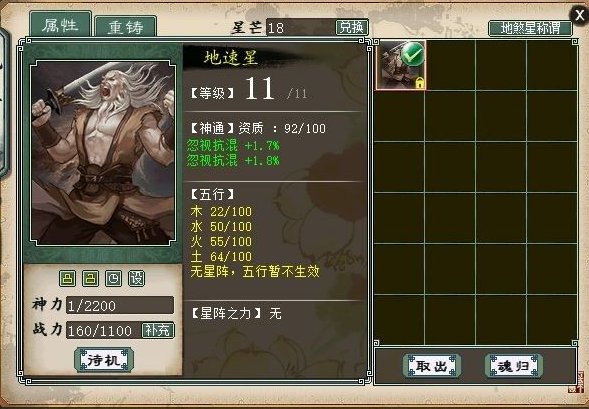This screenshot has height=409, width=589.
Task: Click the 取出 take out button
Action: [x=432, y=365]
